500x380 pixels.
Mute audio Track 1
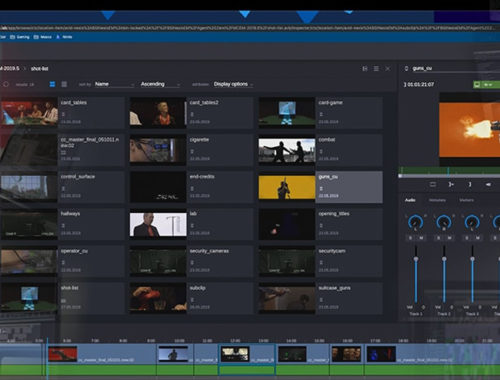421,238
